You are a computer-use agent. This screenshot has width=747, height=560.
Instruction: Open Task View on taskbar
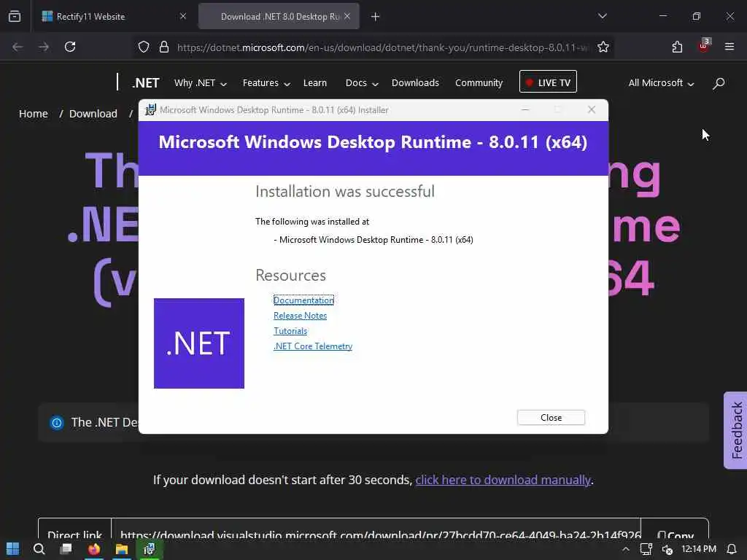66,549
